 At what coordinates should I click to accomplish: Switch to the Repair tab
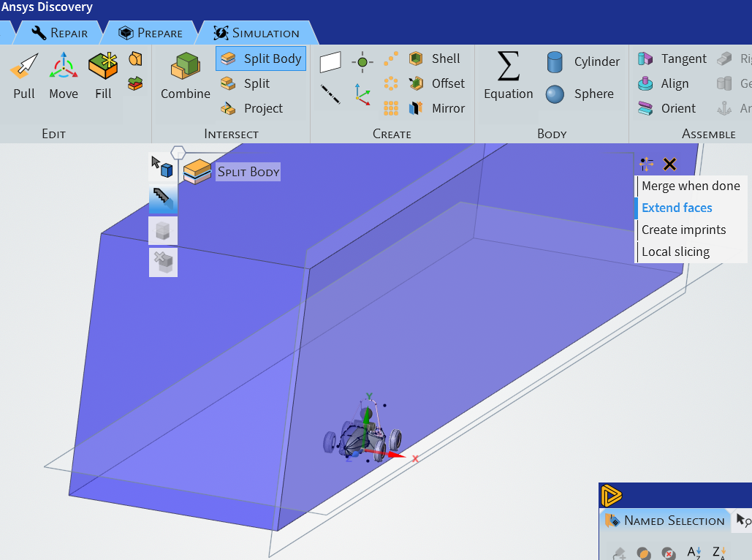point(59,33)
